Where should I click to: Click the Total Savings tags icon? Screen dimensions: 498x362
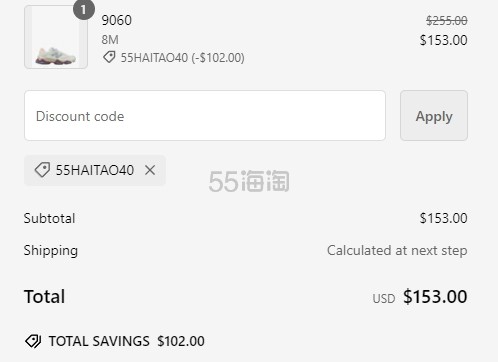[33, 341]
